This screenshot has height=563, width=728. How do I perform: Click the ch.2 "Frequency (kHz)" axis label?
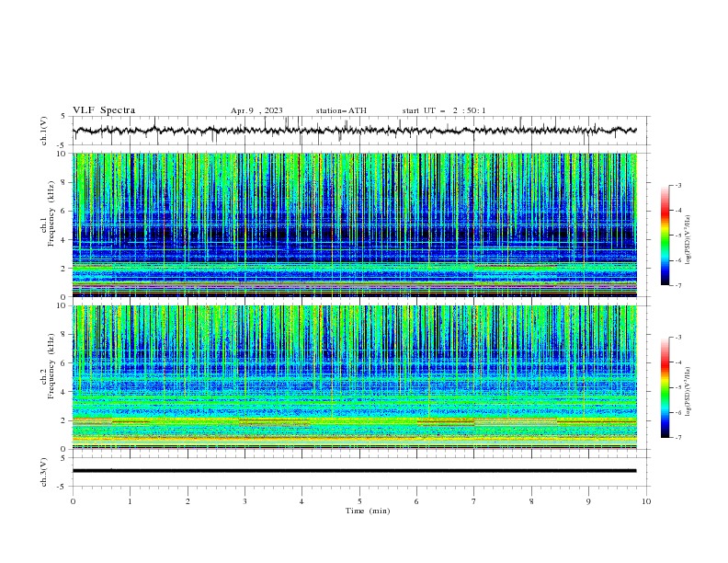click(51, 366)
